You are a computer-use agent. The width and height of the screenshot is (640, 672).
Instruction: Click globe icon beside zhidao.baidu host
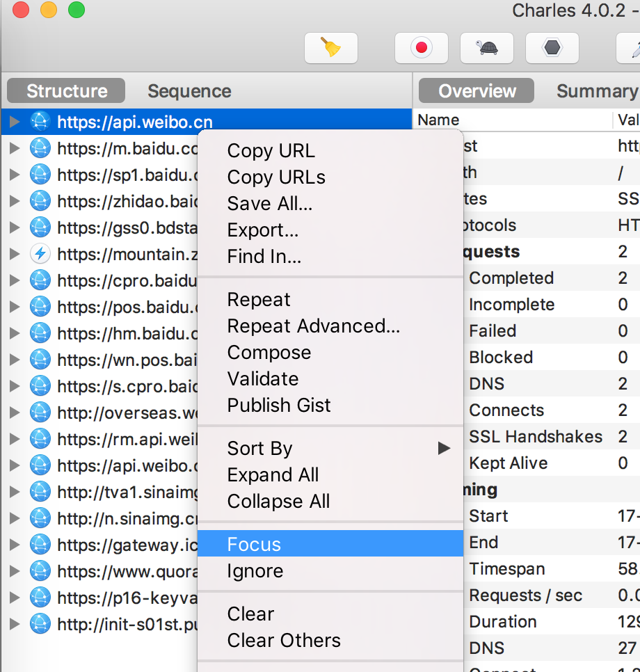point(40,201)
